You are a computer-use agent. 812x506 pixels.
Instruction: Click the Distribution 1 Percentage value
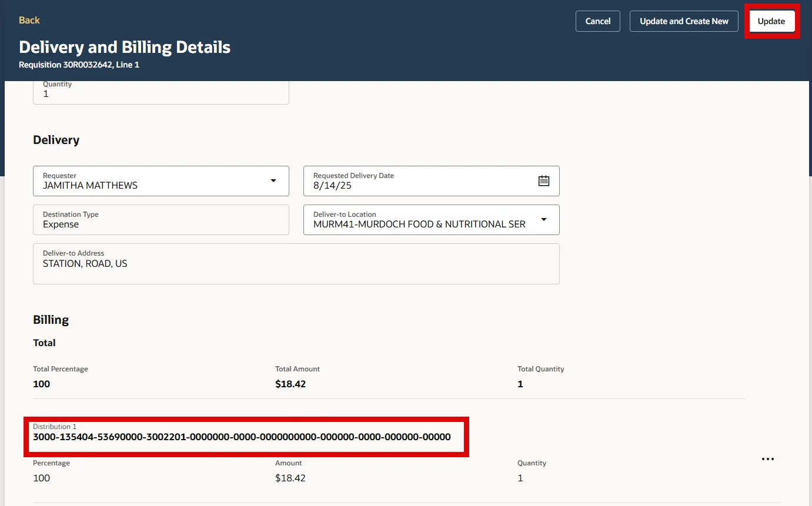[42, 478]
